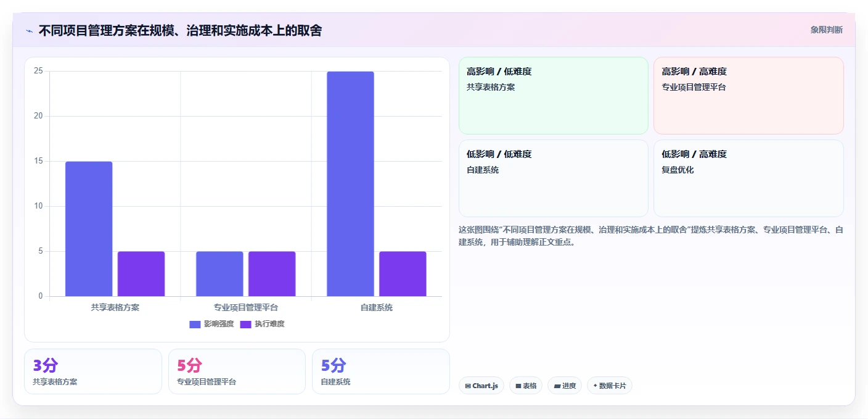Click the 象限判断 label in header
Image resolution: width=868 pixels, height=419 pixels.
tap(826, 30)
